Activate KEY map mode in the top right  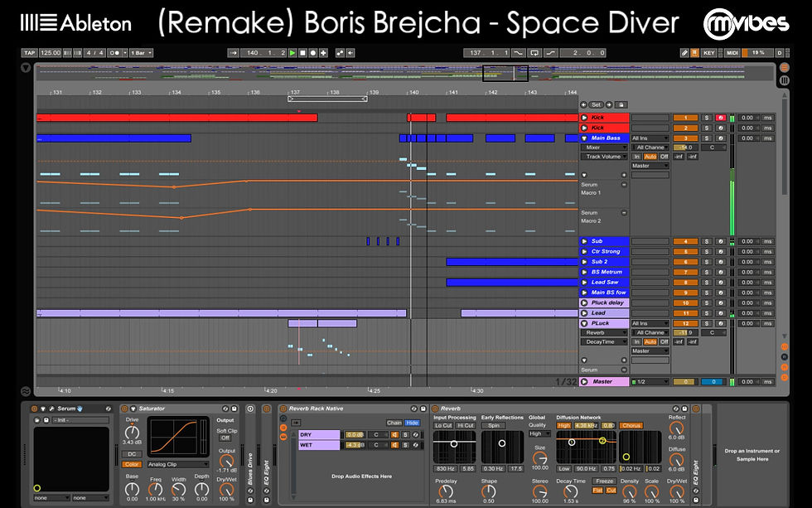[709, 52]
